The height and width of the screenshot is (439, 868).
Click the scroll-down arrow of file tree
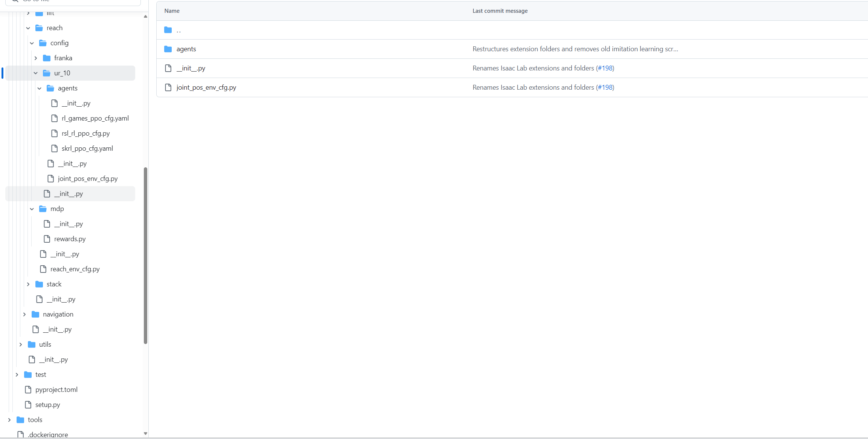coord(145,433)
